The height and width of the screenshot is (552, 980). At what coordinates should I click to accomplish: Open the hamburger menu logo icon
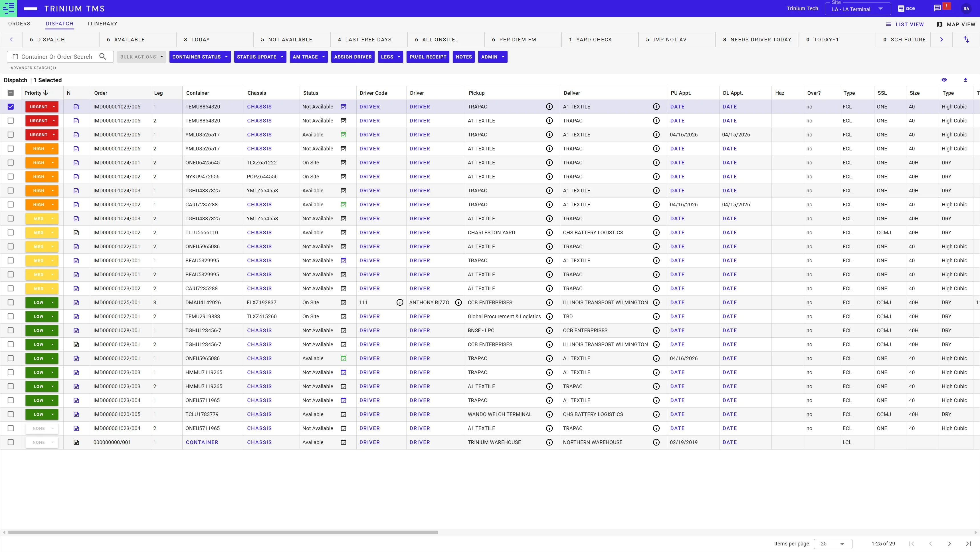click(x=8, y=8)
